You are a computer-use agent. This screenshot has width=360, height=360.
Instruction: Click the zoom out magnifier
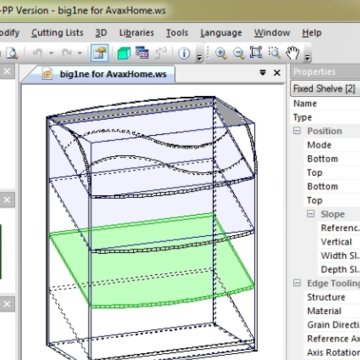239,53
